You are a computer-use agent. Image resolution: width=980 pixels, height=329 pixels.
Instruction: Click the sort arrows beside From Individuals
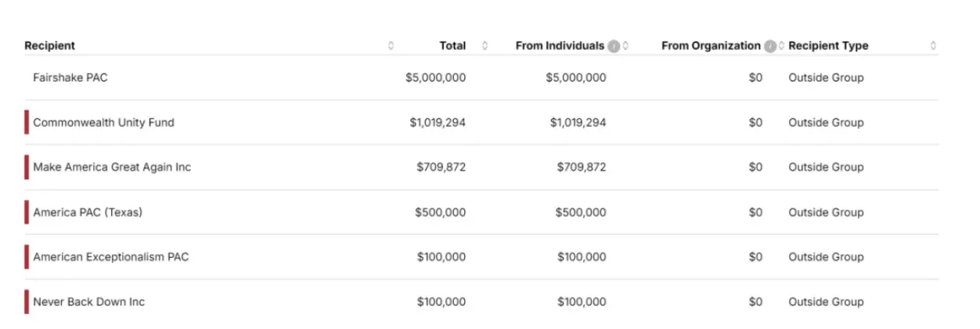tap(625, 45)
